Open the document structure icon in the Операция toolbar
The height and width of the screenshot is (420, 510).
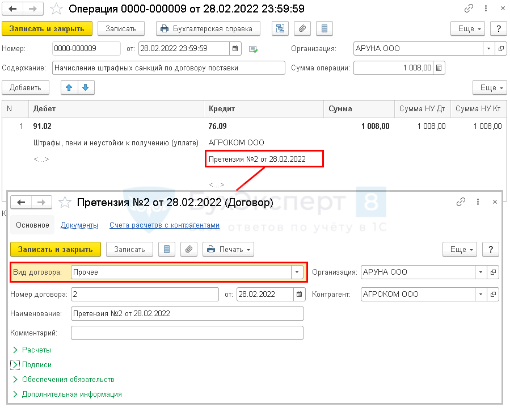[280, 28]
